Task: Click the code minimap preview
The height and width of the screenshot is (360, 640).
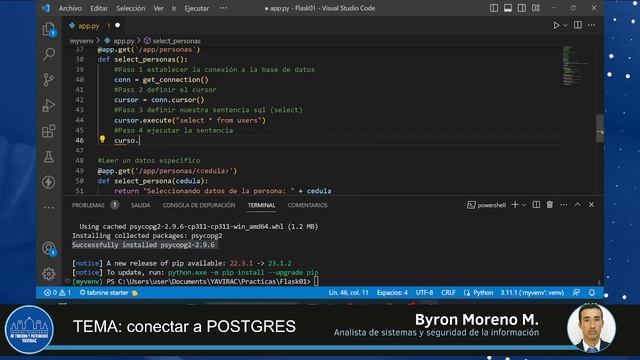Action: [x=576, y=65]
